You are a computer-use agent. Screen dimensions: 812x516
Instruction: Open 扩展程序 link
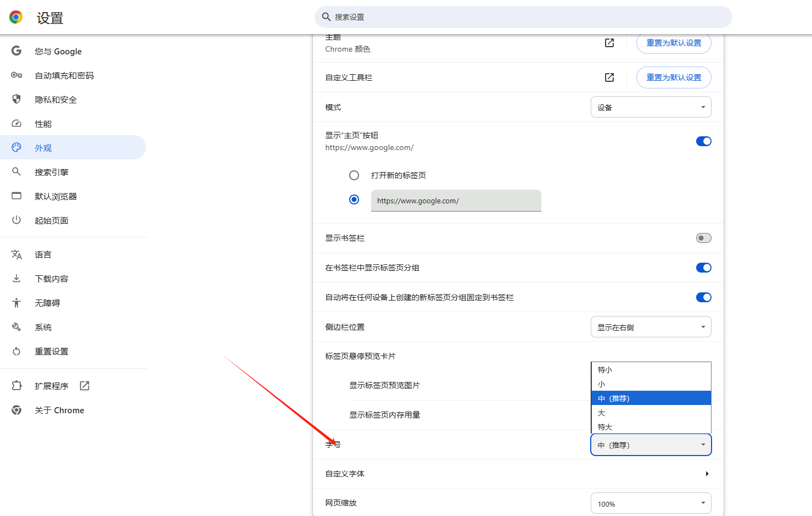[x=73, y=386]
